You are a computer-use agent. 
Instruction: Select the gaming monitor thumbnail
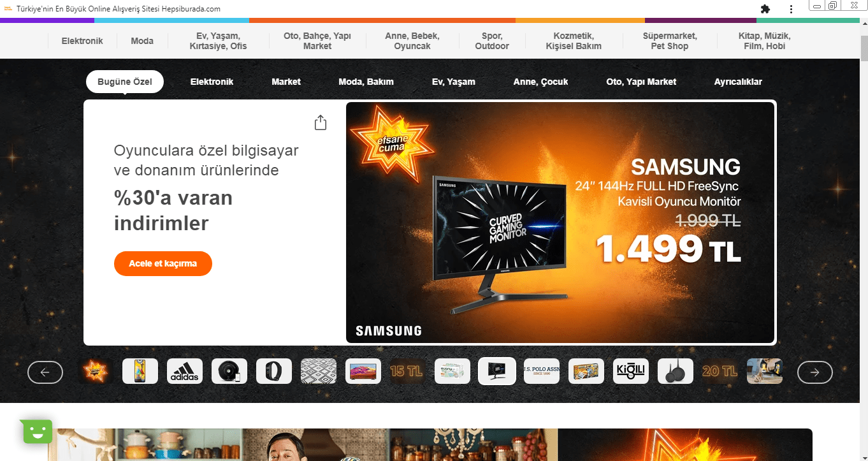tap(497, 371)
